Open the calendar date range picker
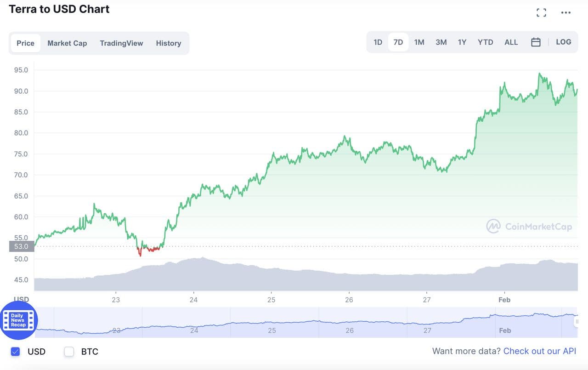 (536, 42)
